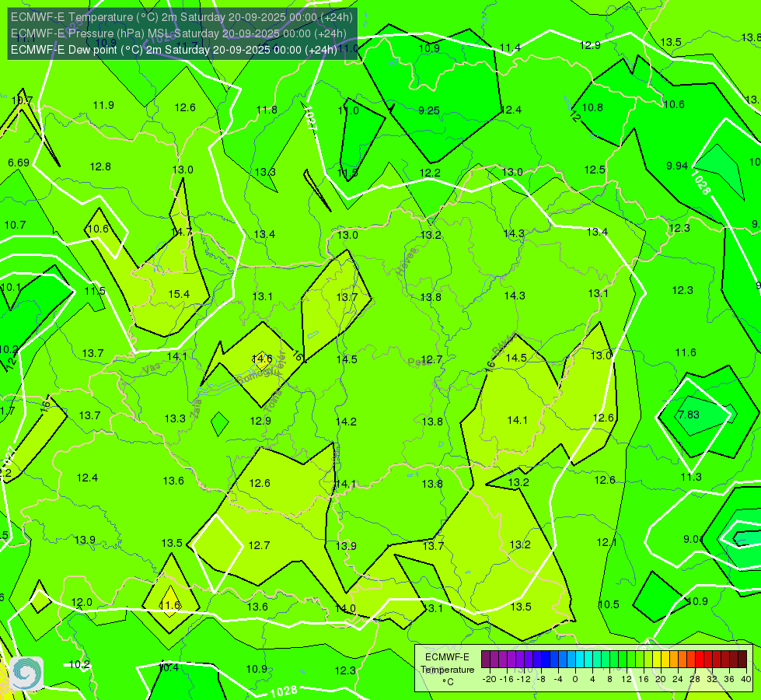
Task: Select the ECMWF-E Dew point 2m layer label
Action: pyautogui.click(x=174, y=50)
